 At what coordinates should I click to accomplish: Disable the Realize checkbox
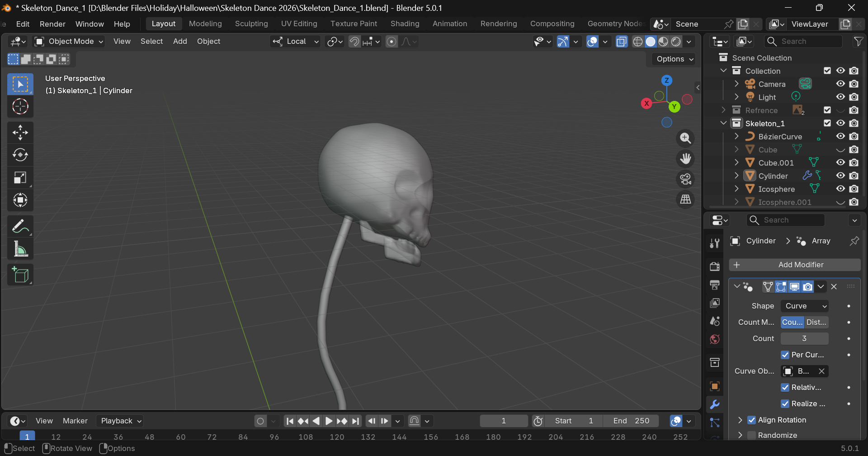pyautogui.click(x=785, y=404)
